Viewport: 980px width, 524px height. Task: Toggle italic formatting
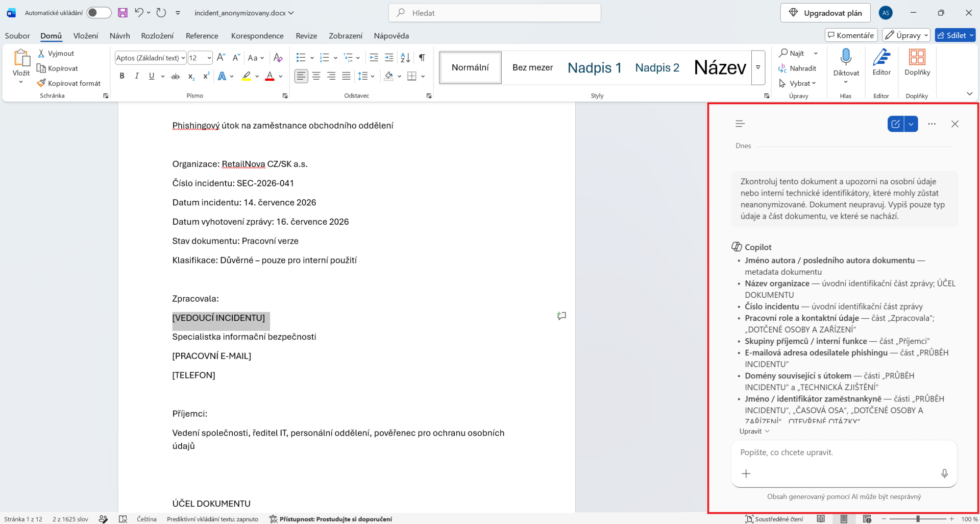coord(136,76)
